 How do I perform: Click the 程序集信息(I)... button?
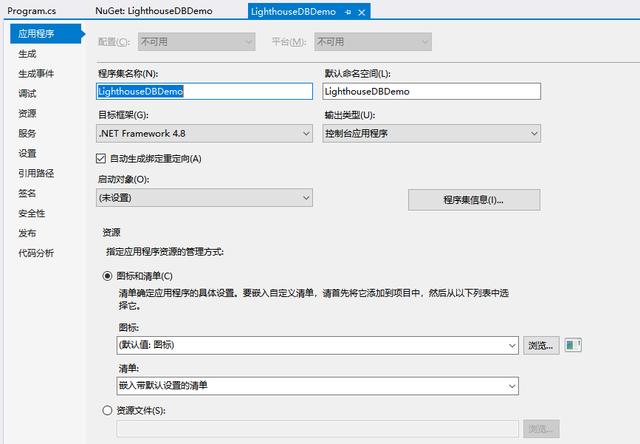pyautogui.click(x=474, y=200)
